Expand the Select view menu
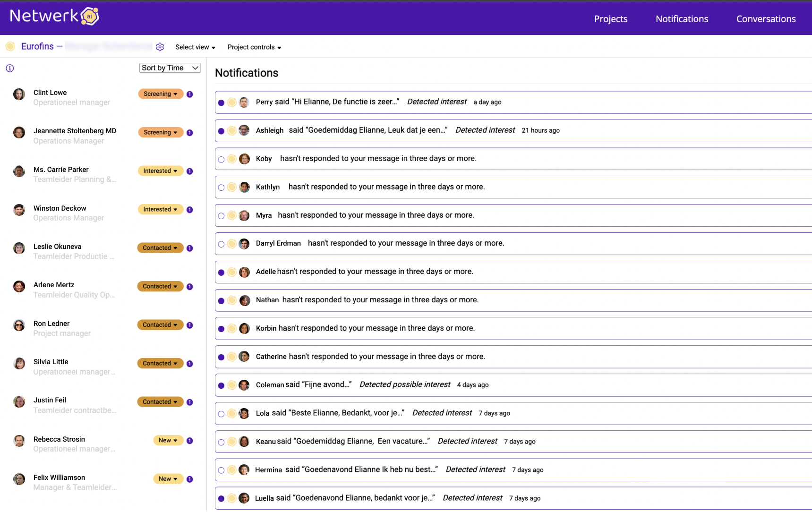The image size is (812, 512). (195, 47)
